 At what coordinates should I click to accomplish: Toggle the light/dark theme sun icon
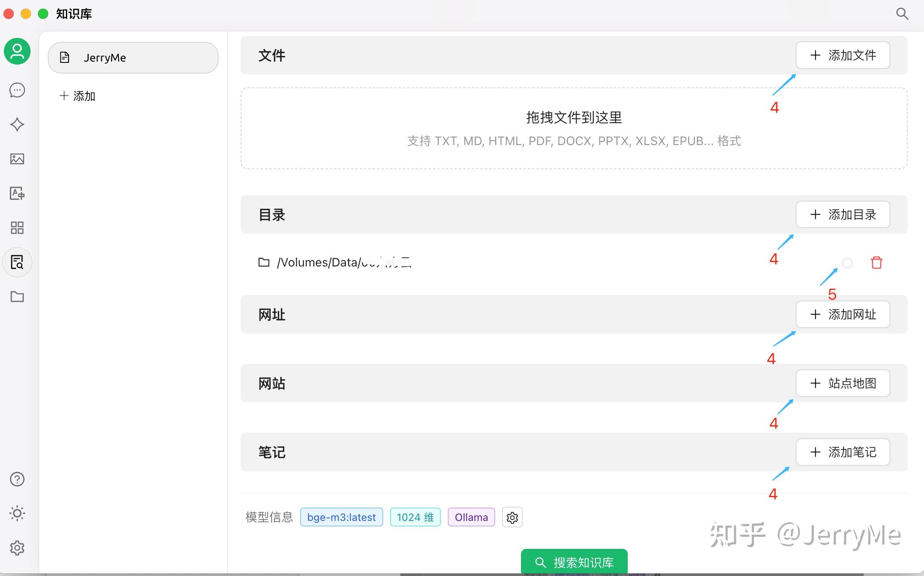point(17,513)
